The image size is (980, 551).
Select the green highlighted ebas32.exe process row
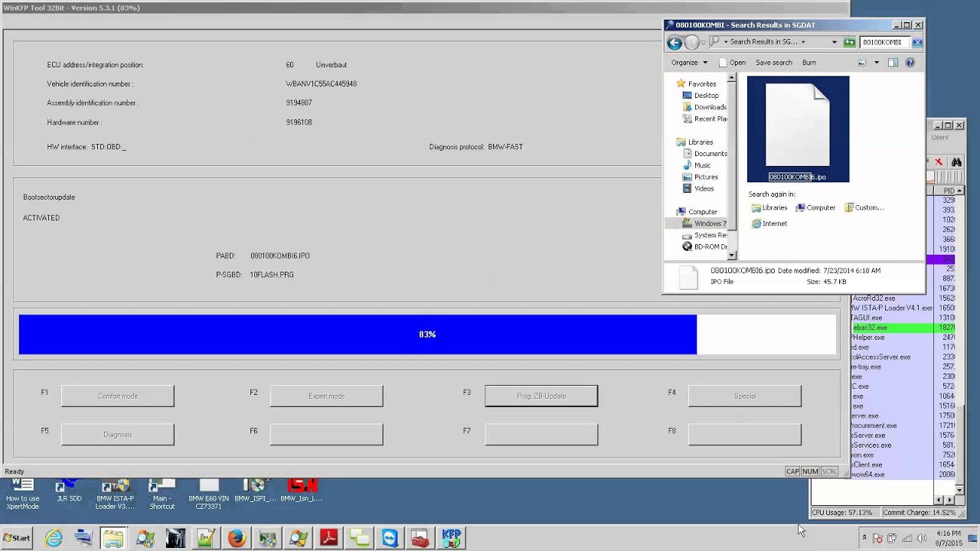903,328
